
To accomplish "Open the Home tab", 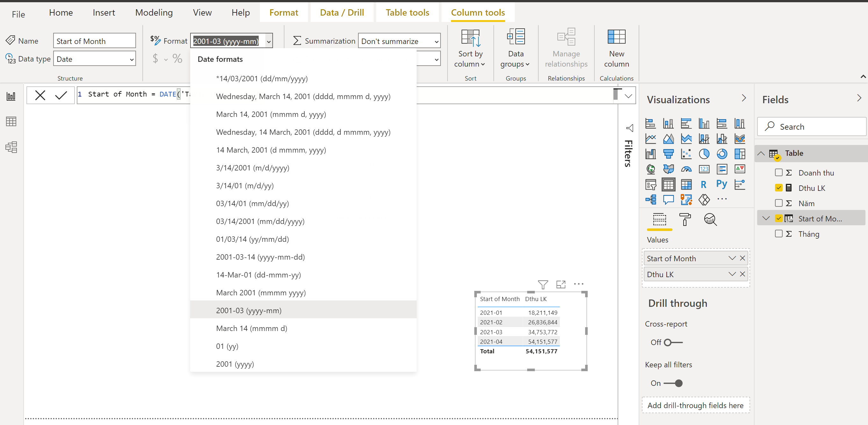I will click(x=61, y=12).
